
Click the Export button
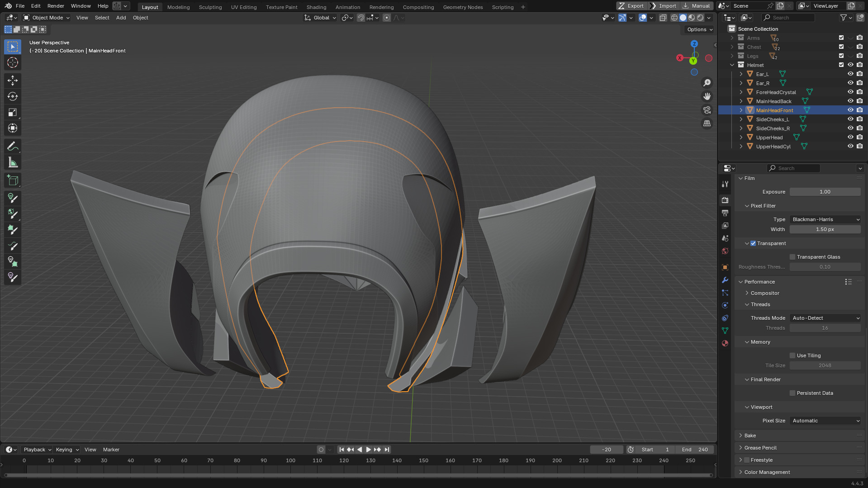pyautogui.click(x=631, y=6)
